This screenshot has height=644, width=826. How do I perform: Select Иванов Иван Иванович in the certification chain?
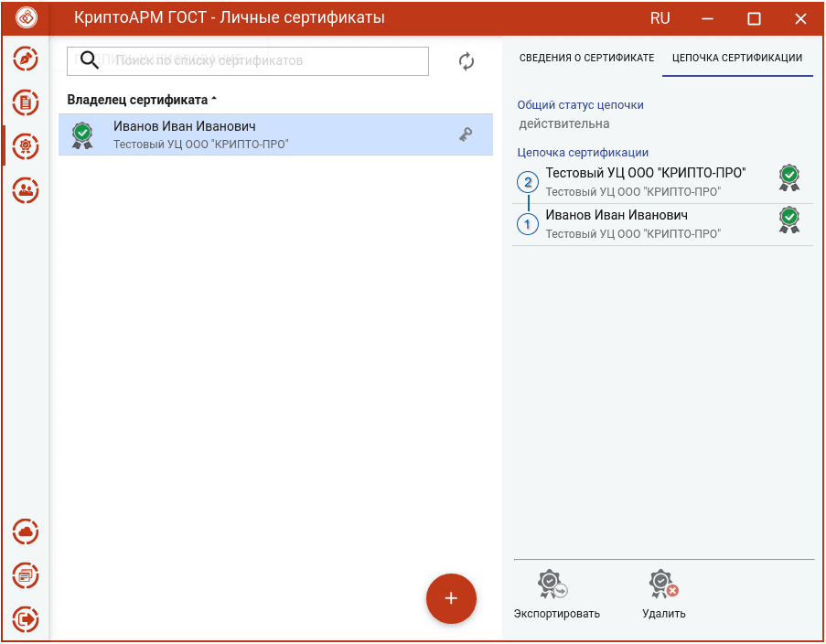[662, 224]
